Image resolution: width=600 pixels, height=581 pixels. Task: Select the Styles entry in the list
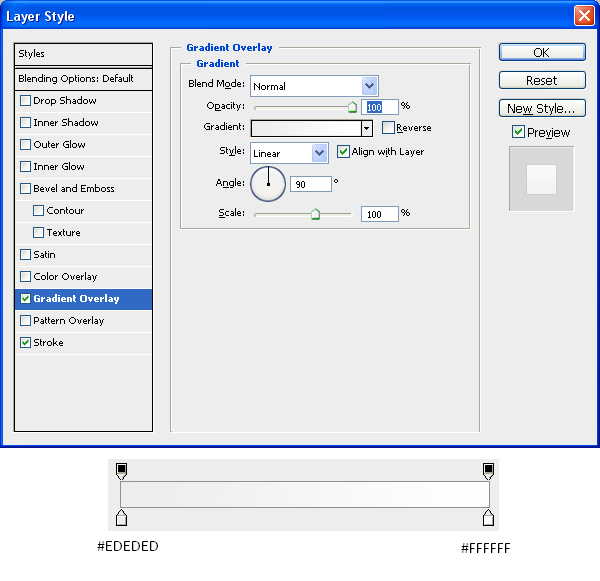[x=83, y=54]
